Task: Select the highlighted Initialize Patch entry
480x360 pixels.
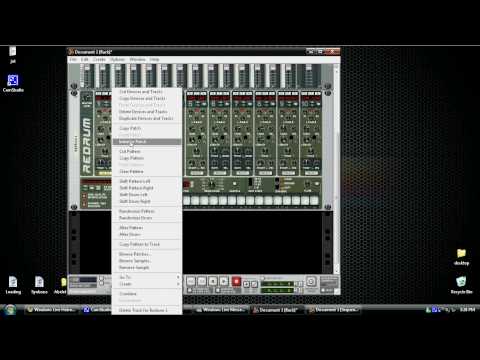Action: [147, 142]
